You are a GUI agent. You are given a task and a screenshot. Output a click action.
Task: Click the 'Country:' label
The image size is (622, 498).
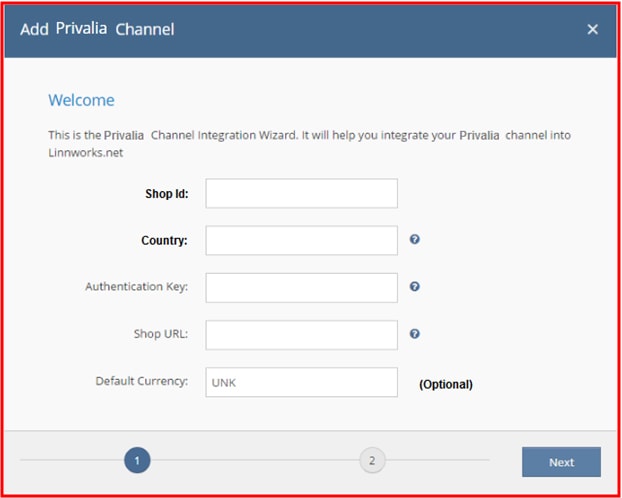[164, 240]
